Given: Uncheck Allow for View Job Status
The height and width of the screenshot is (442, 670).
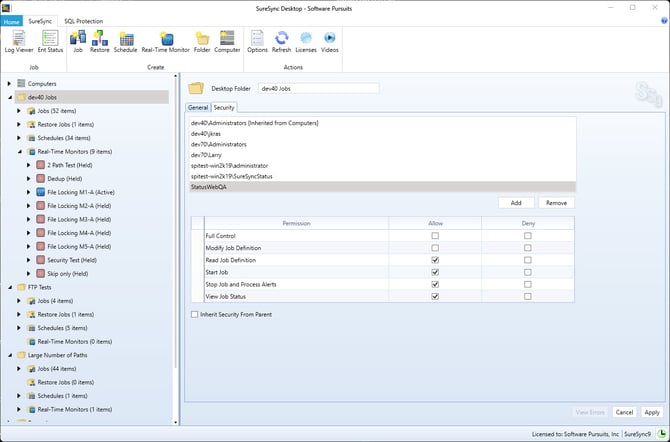Looking at the screenshot, I should click(x=435, y=296).
